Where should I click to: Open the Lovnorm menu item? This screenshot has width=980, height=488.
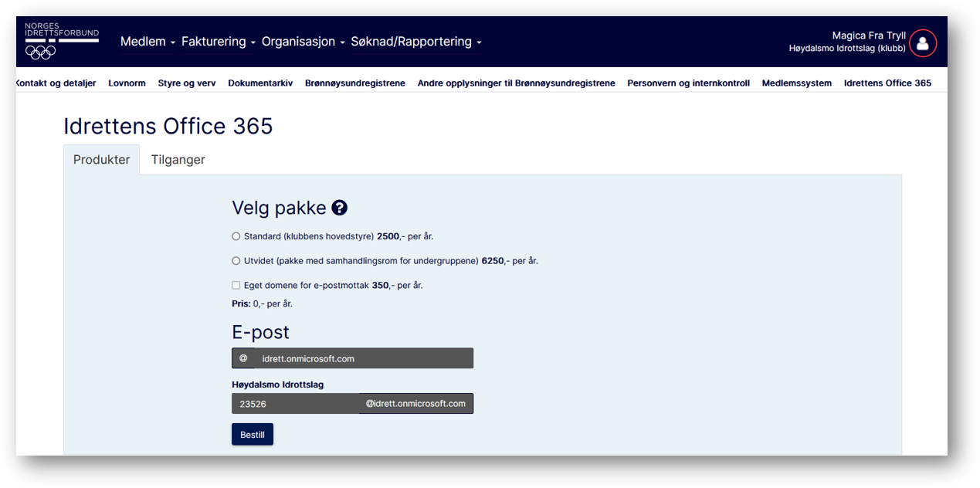click(x=127, y=83)
